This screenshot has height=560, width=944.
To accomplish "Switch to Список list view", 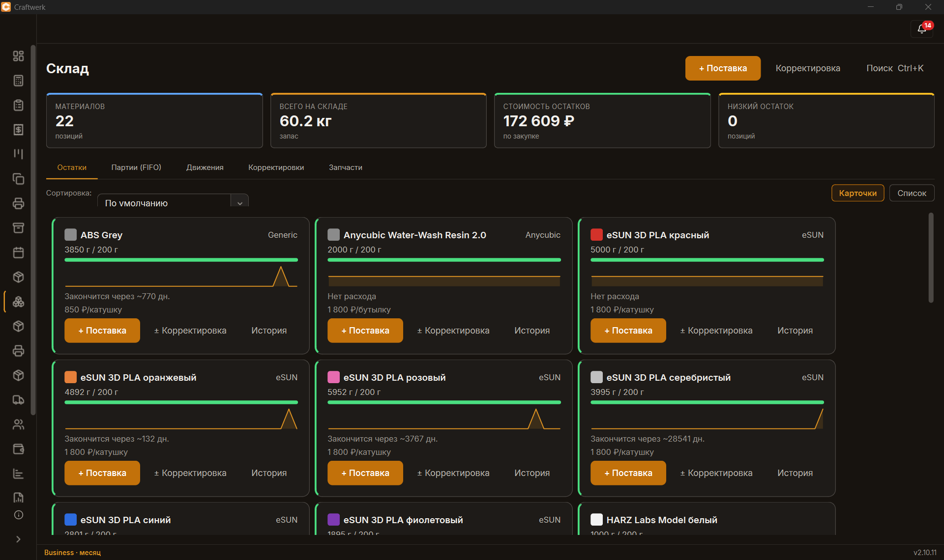I will [912, 193].
